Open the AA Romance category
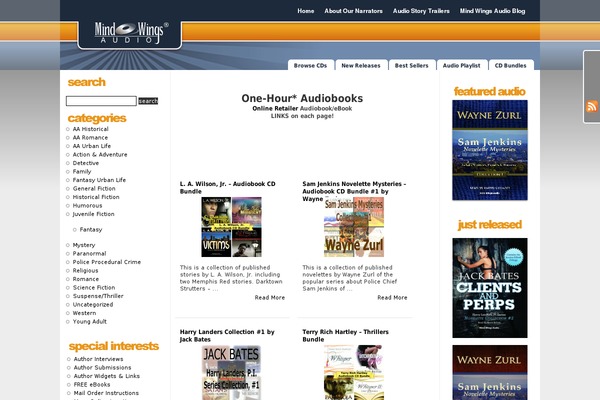Screen dimensions: 600x400 (x=90, y=137)
